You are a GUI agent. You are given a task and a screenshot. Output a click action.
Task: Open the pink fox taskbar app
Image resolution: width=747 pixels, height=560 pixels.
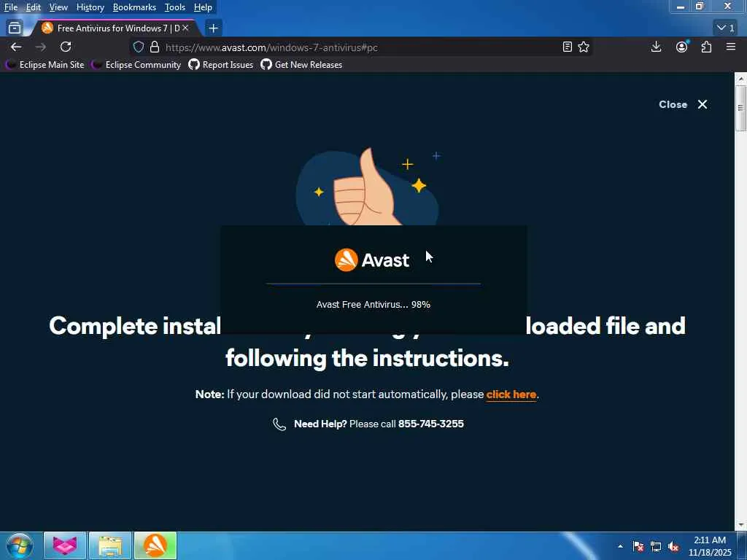(65, 545)
